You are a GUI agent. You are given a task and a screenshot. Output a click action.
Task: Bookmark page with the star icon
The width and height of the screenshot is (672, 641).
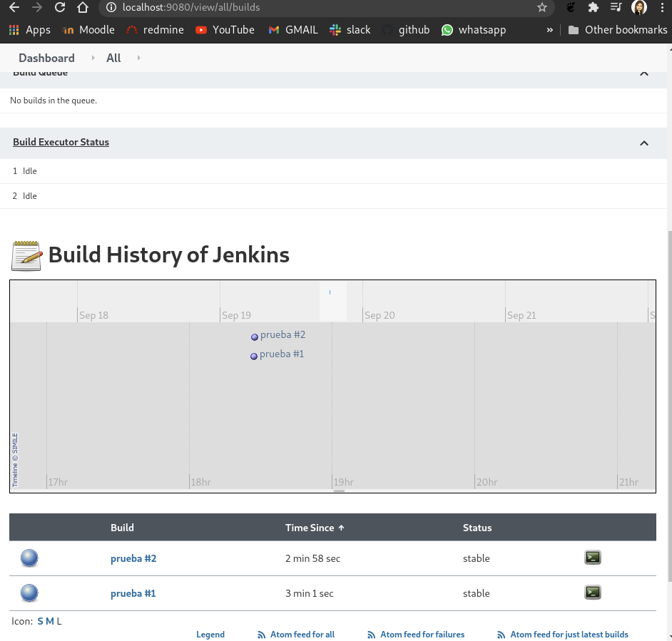[542, 8]
